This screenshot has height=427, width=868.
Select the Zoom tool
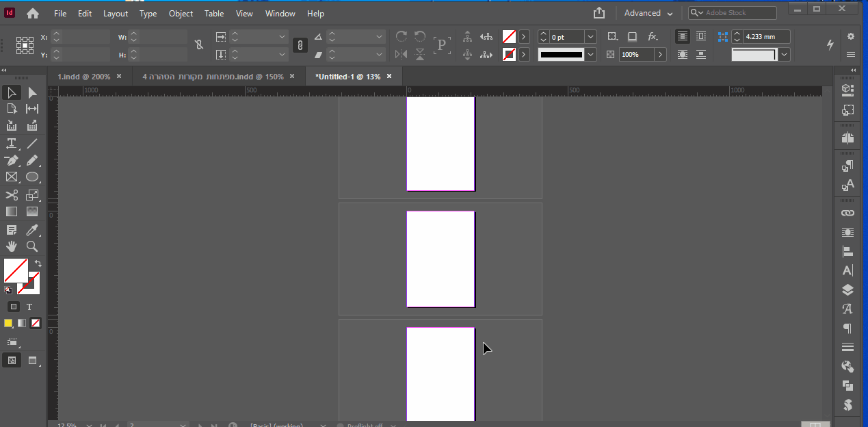(x=32, y=246)
